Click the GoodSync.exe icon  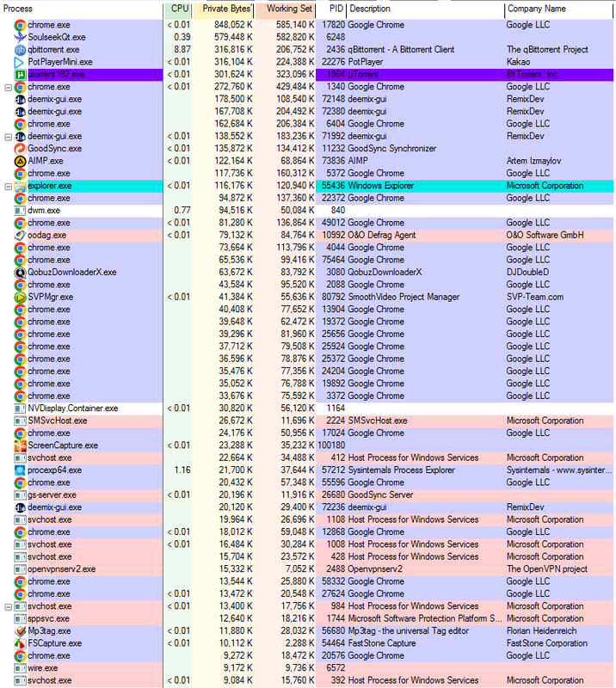tap(20, 149)
